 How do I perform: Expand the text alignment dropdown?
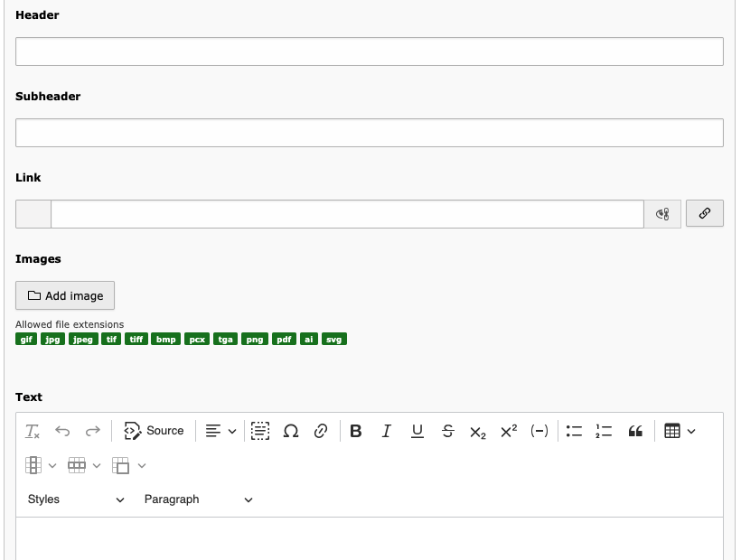pos(220,431)
